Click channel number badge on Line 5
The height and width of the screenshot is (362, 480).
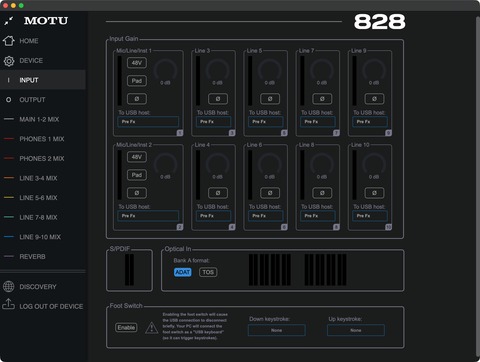coord(284,133)
